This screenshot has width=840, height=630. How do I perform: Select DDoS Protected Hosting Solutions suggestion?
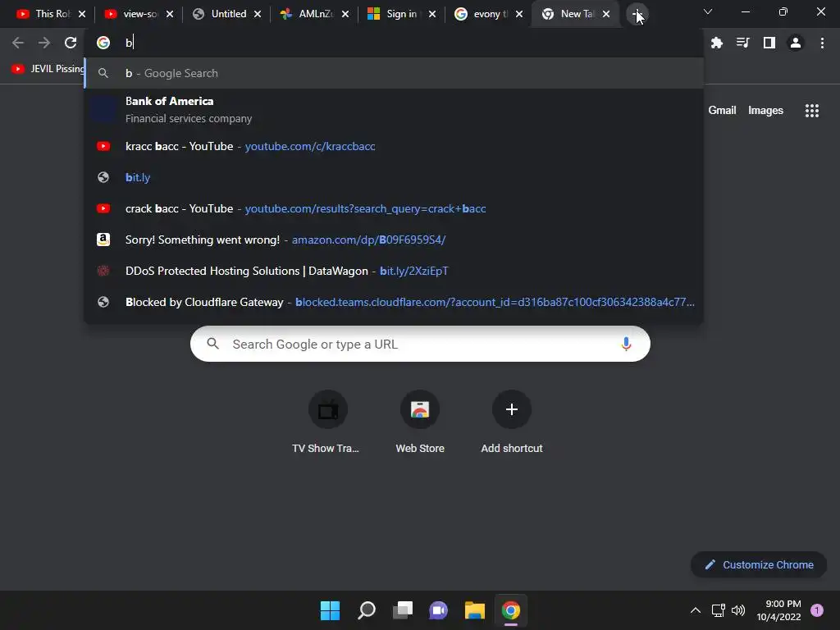tap(394, 271)
